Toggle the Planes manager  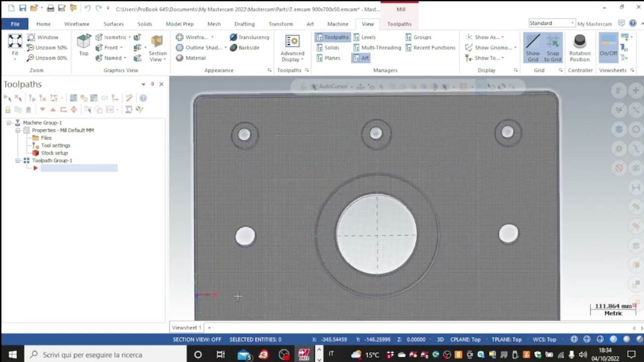[x=328, y=58]
